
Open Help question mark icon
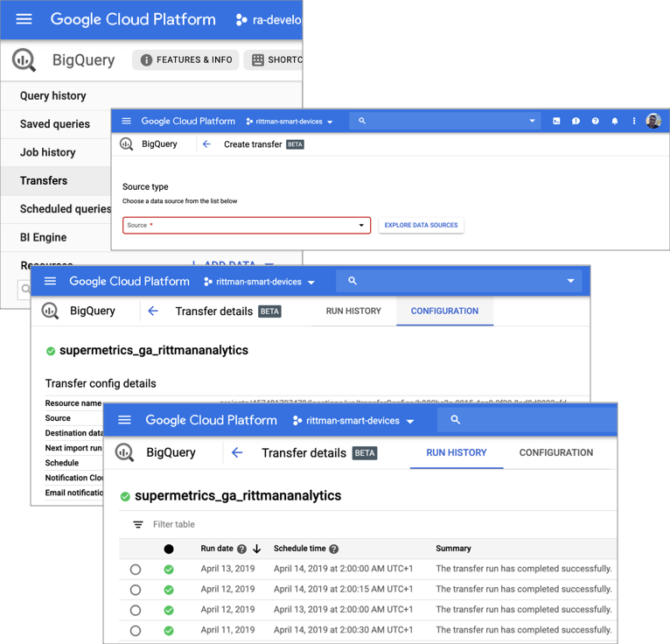coord(596,121)
